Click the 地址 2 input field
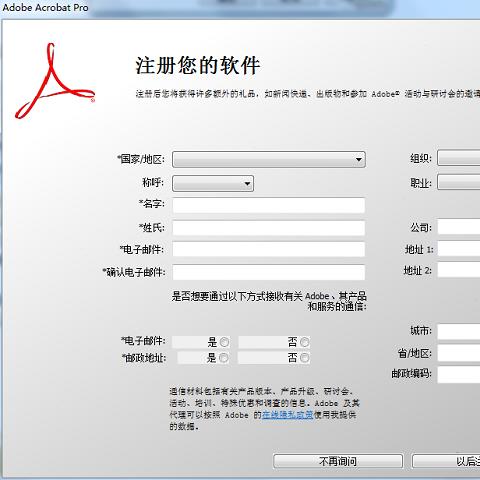Screen dimensions: 480x480 (459, 270)
